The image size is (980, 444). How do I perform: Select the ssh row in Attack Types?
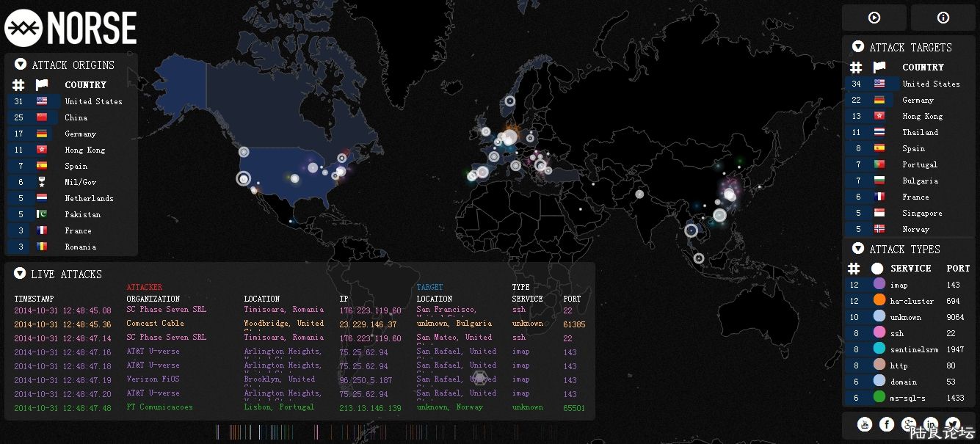click(x=909, y=333)
